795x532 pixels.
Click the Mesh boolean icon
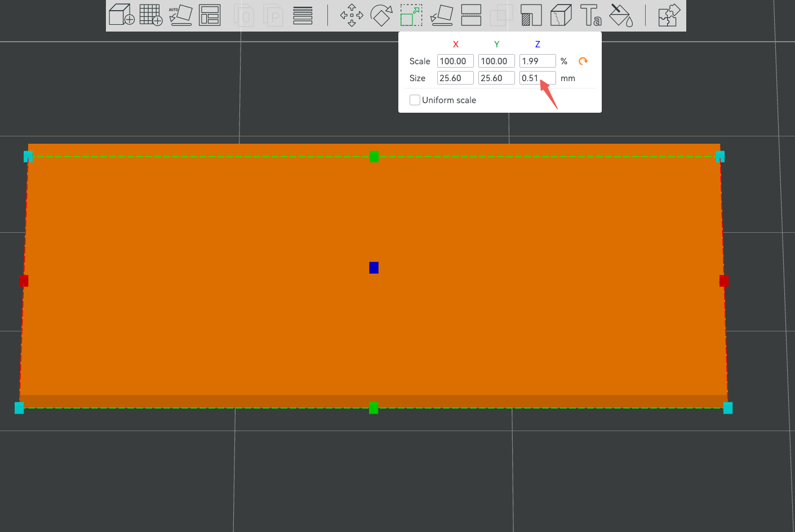501,15
